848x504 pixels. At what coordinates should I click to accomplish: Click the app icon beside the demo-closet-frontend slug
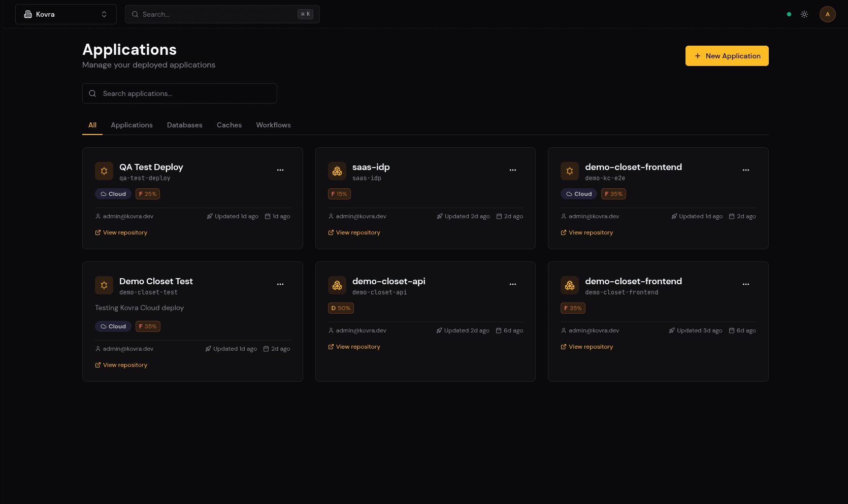[570, 285]
